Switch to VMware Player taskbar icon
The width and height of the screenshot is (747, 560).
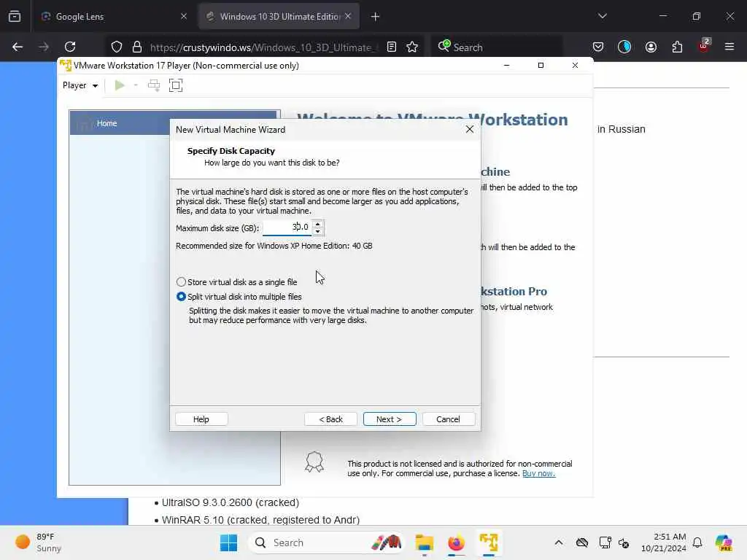(489, 542)
